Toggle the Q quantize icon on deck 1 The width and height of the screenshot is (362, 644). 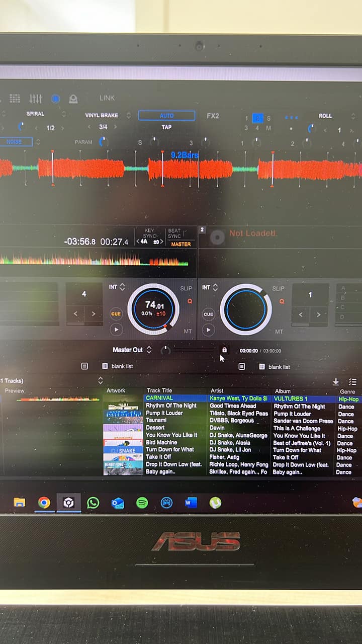click(x=190, y=301)
